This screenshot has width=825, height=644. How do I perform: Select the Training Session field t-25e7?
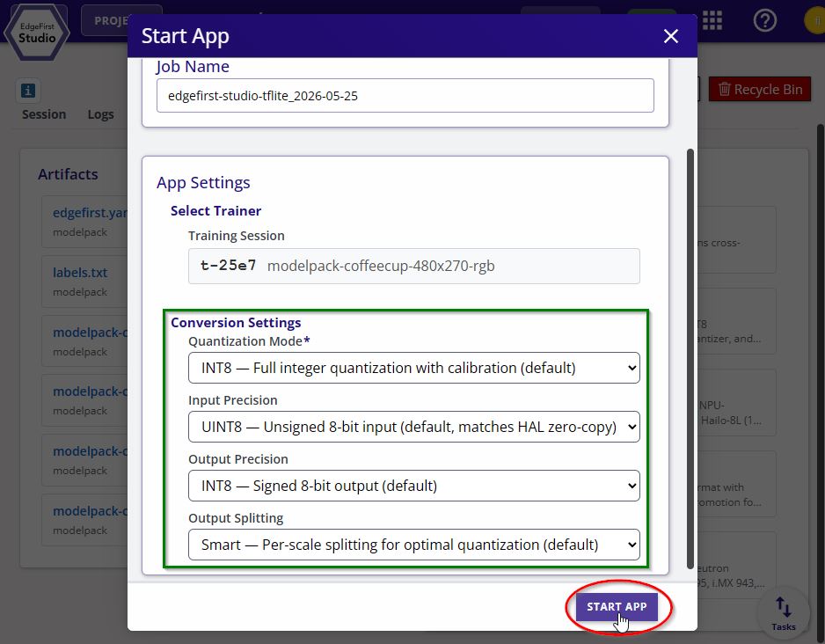pyautogui.click(x=414, y=266)
